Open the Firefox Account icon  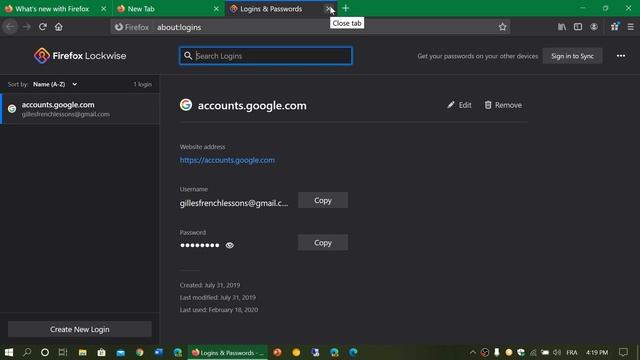coord(594,27)
